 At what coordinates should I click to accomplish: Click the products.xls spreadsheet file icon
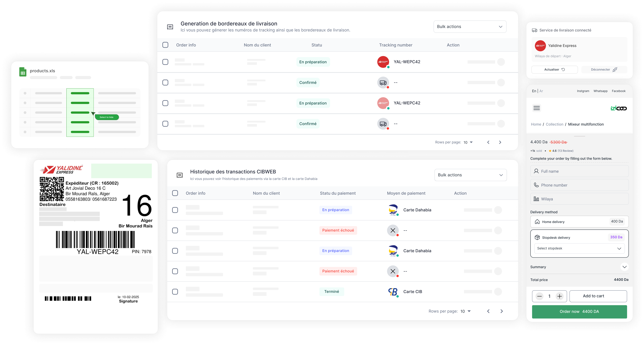tap(23, 72)
